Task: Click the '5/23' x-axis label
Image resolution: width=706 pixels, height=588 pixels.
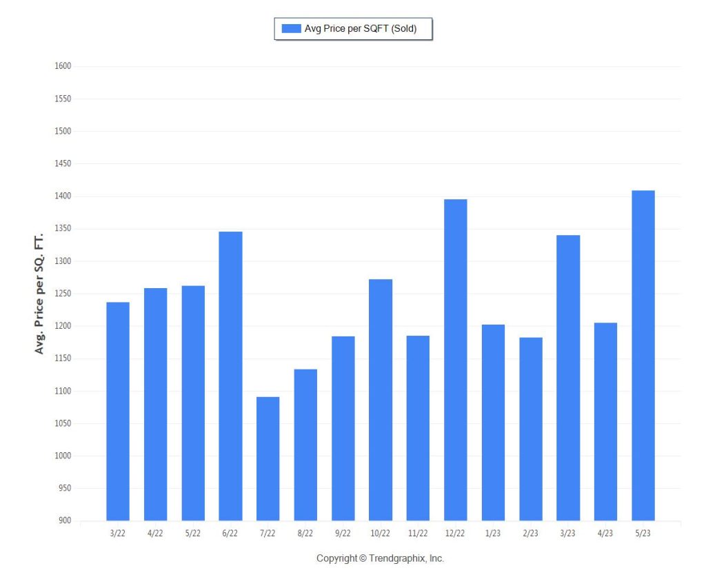Action: pos(643,533)
